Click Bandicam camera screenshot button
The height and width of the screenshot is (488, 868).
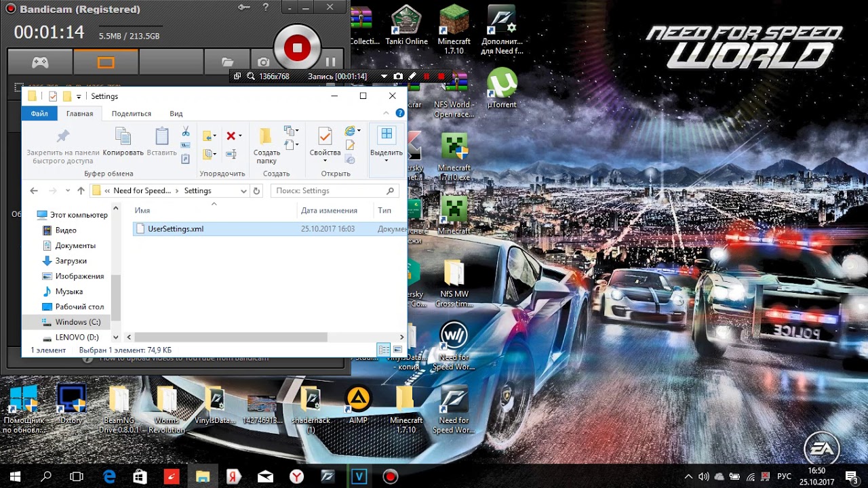263,62
